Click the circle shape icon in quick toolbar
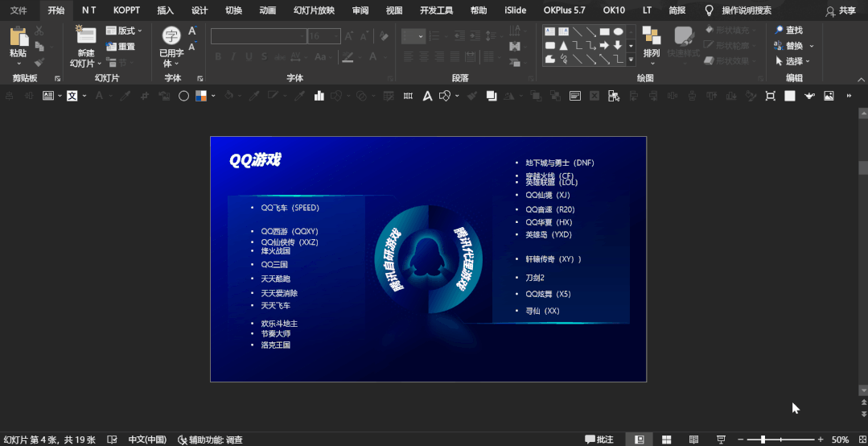 coord(183,96)
